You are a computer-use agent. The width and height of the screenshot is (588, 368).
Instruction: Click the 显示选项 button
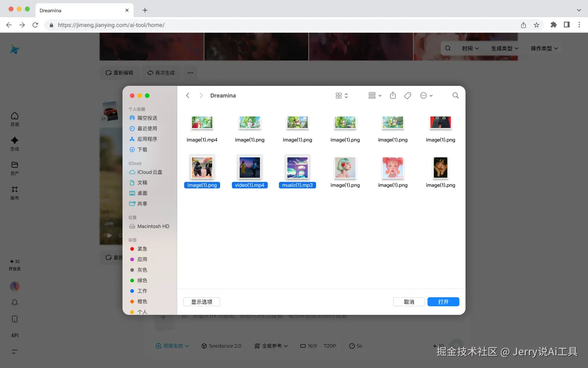(x=202, y=302)
